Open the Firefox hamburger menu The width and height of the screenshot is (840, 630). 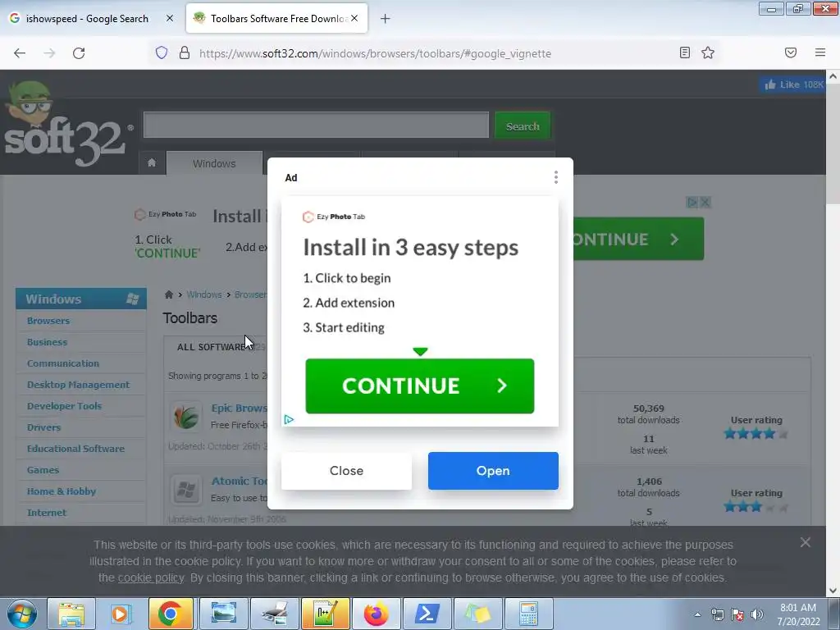pyautogui.click(x=820, y=52)
